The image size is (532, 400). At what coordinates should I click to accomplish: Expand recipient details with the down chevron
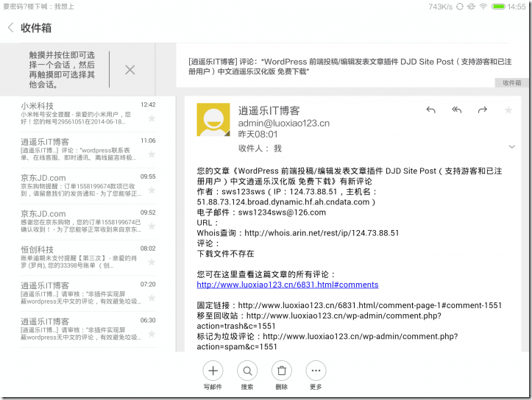click(x=511, y=147)
